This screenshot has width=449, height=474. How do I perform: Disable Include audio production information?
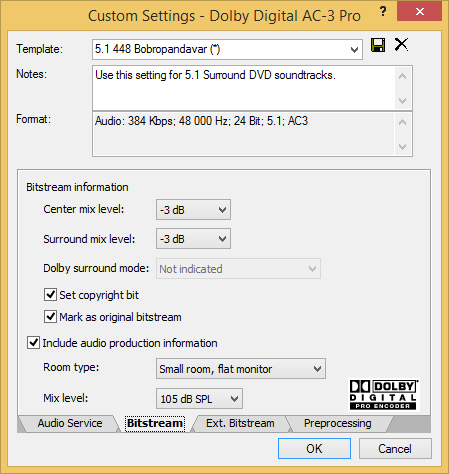pos(33,342)
